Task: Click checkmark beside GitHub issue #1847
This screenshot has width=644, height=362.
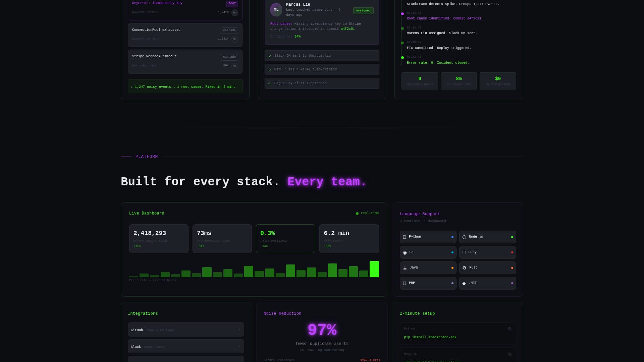Action: (270, 70)
